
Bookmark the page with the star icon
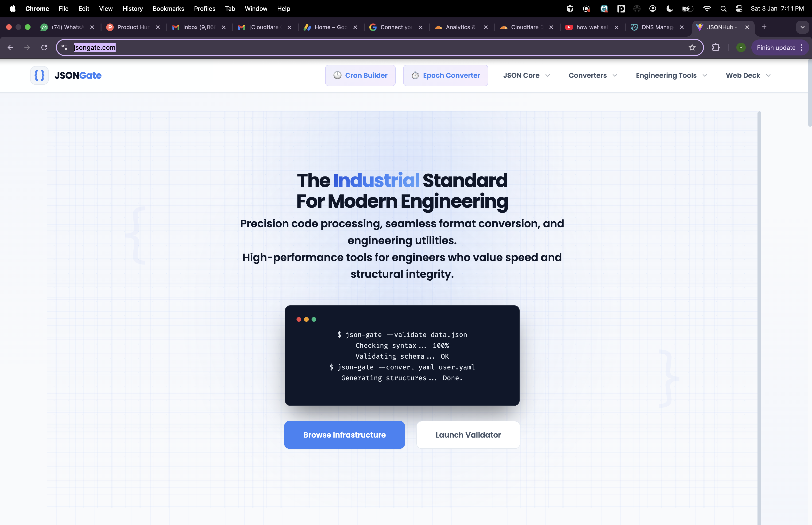[692, 47]
